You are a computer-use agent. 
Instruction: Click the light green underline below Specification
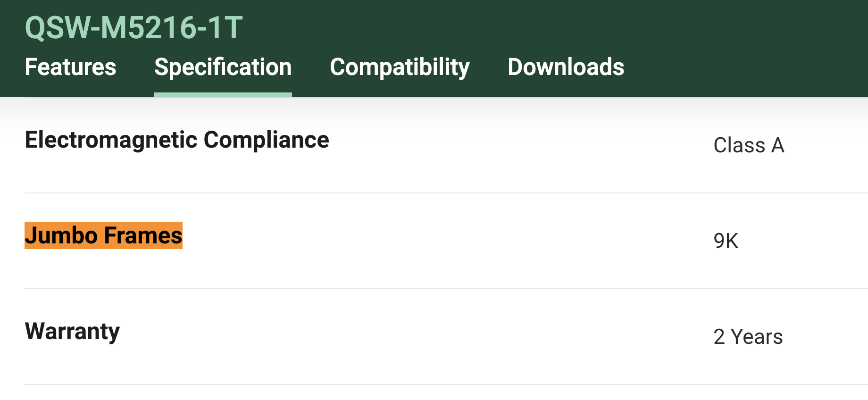coord(223,95)
